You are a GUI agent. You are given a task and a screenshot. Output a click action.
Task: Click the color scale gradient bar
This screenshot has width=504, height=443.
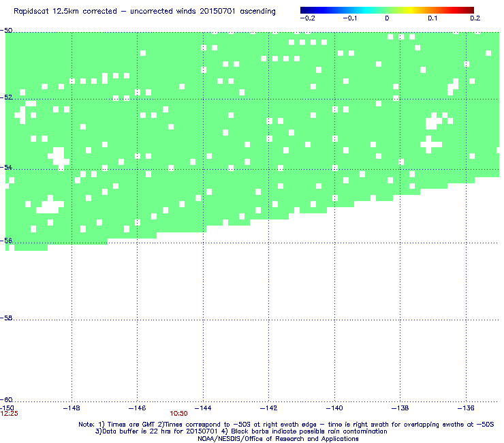point(387,10)
